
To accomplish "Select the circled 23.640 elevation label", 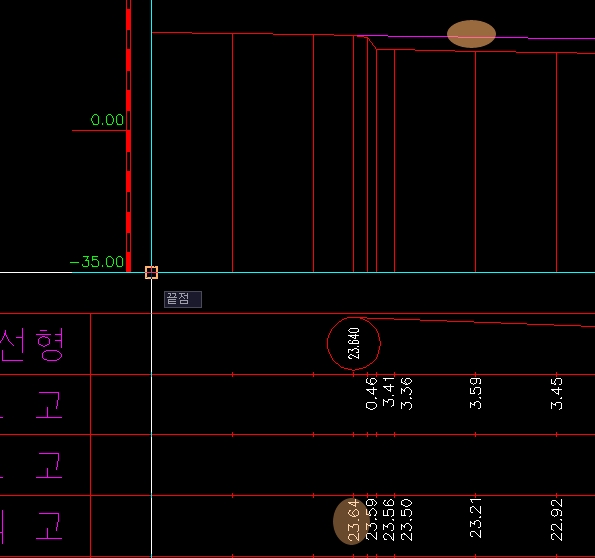I will (353, 344).
